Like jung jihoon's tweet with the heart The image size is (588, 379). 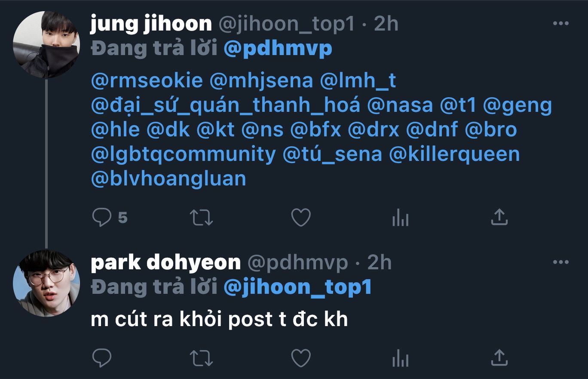(x=301, y=218)
